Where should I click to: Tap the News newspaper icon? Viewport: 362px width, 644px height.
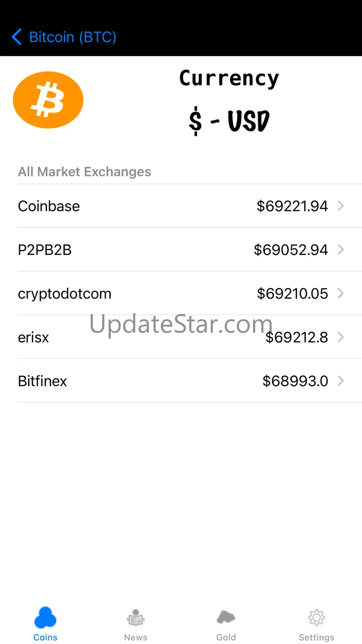click(x=136, y=618)
